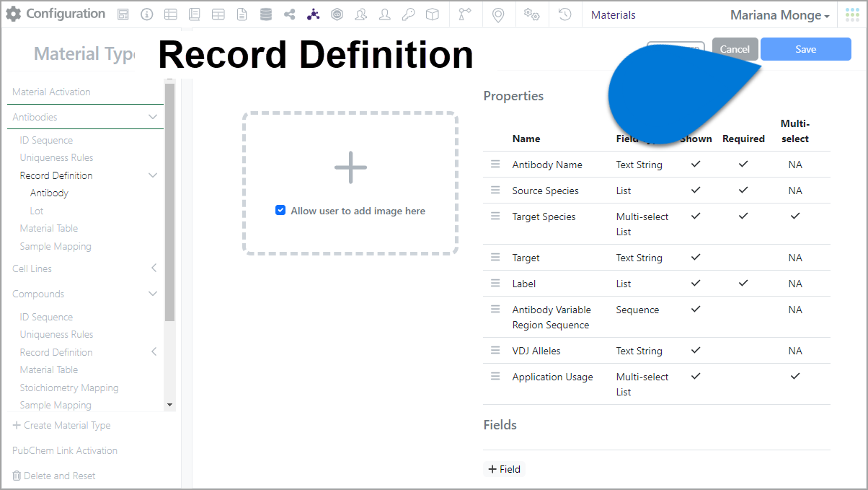Click the Save button
This screenshot has height=490, width=868.
[806, 49]
